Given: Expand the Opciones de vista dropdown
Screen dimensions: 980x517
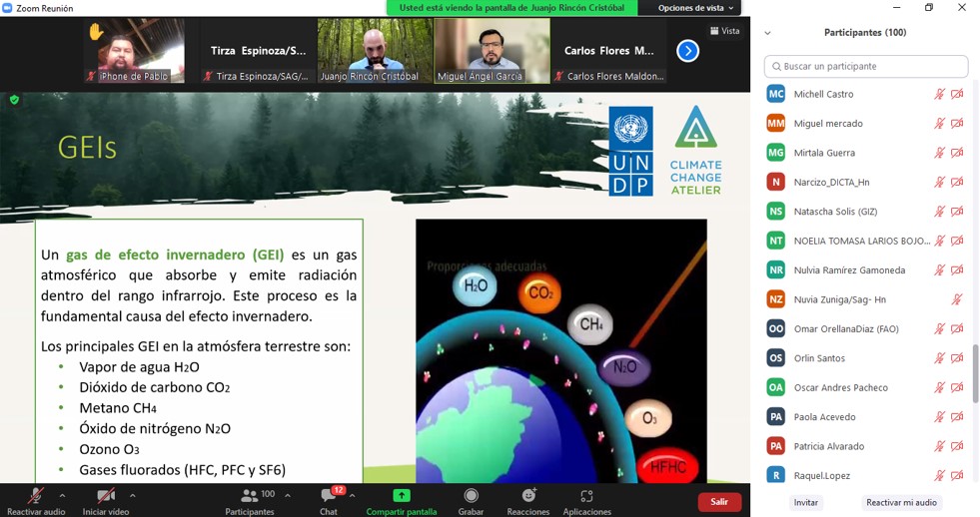Looking at the screenshot, I should click(x=695, y=8).
